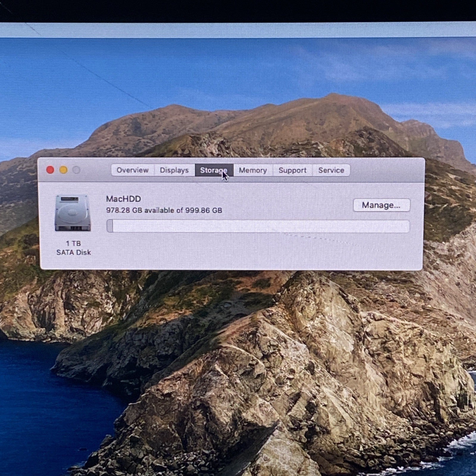
Task: Minimize the window with the yellow button
Action: [63, 170]
